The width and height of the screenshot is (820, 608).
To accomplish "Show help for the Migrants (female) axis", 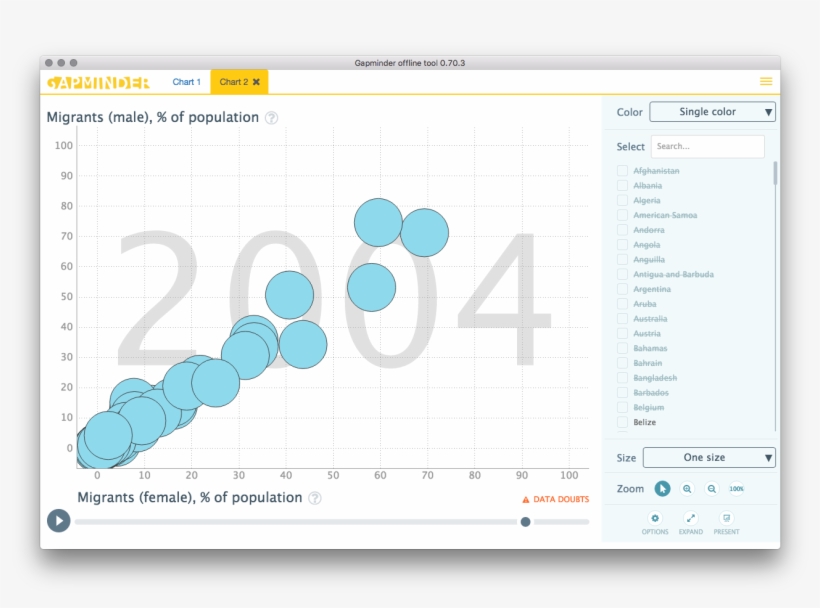I will [x=315, y=498].
